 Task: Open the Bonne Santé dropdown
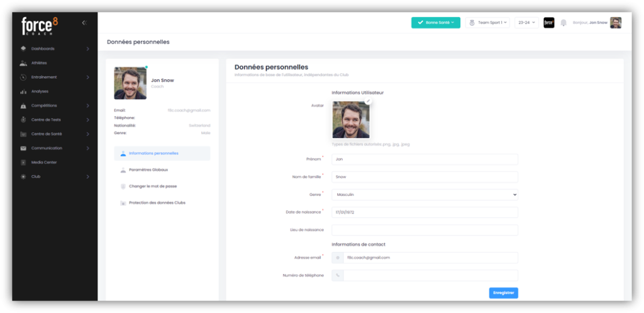coord(436,23)
